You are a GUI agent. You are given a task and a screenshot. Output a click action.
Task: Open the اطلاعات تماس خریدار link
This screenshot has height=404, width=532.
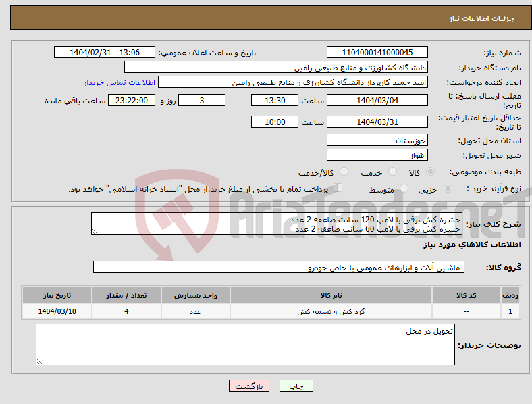tap(119, 82)
